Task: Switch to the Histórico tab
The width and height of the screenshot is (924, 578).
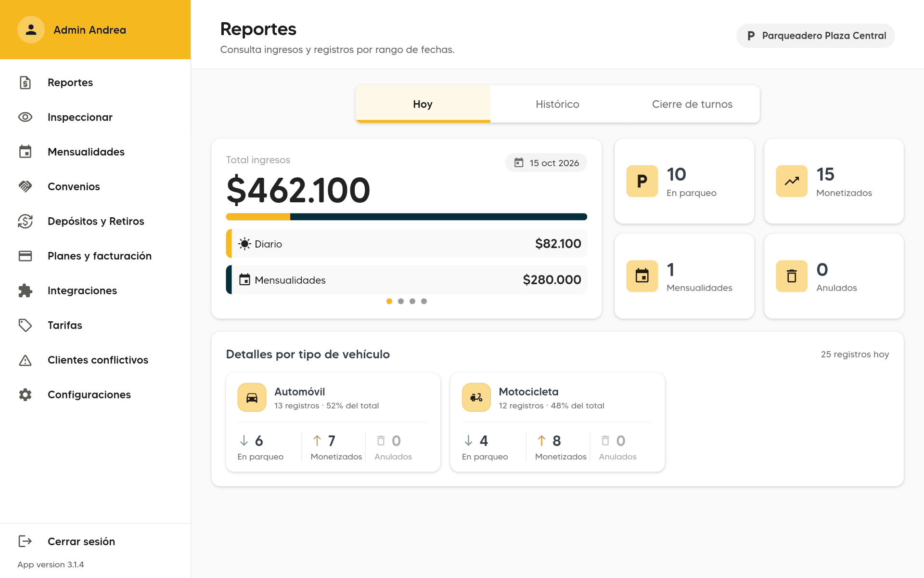Action: pos(557,104)
